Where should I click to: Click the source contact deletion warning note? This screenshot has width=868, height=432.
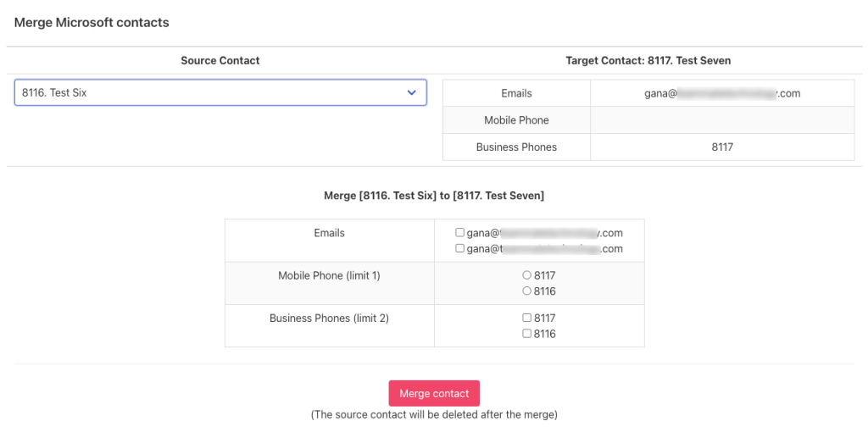[434, 414]
